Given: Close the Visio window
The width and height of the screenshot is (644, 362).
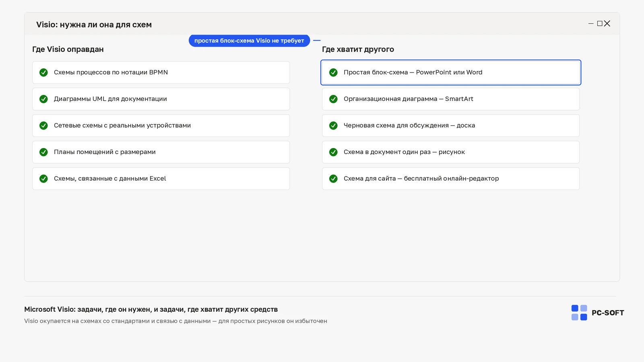Looking at the screenshot, I should tap(607, 24).
